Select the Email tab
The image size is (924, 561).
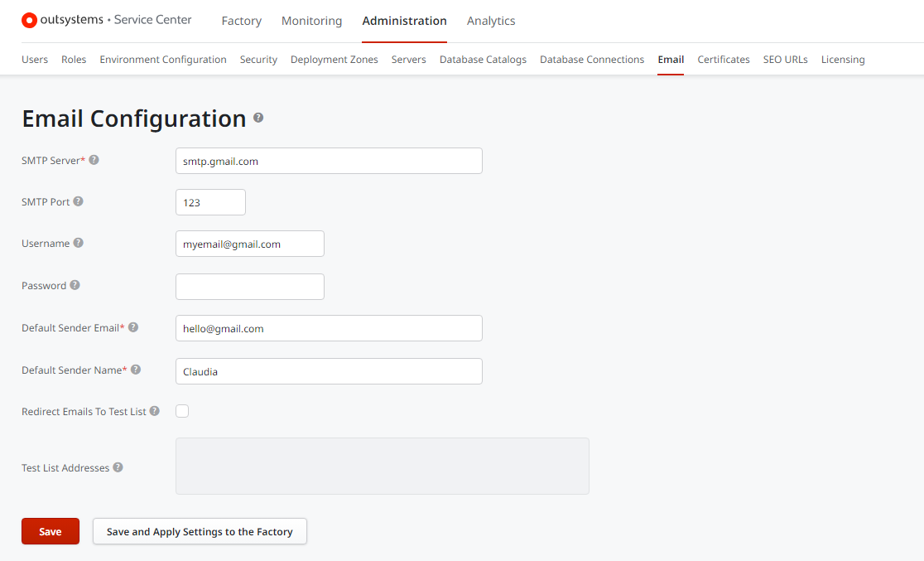coord(671,60)
